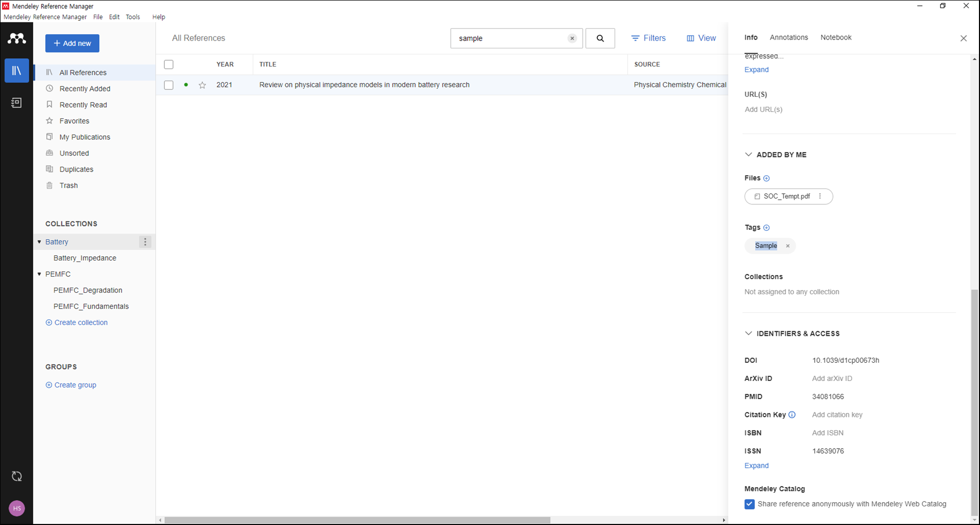Add a file using Files plus icon
The width and height of the screenshot is (980, 525).
766,178
